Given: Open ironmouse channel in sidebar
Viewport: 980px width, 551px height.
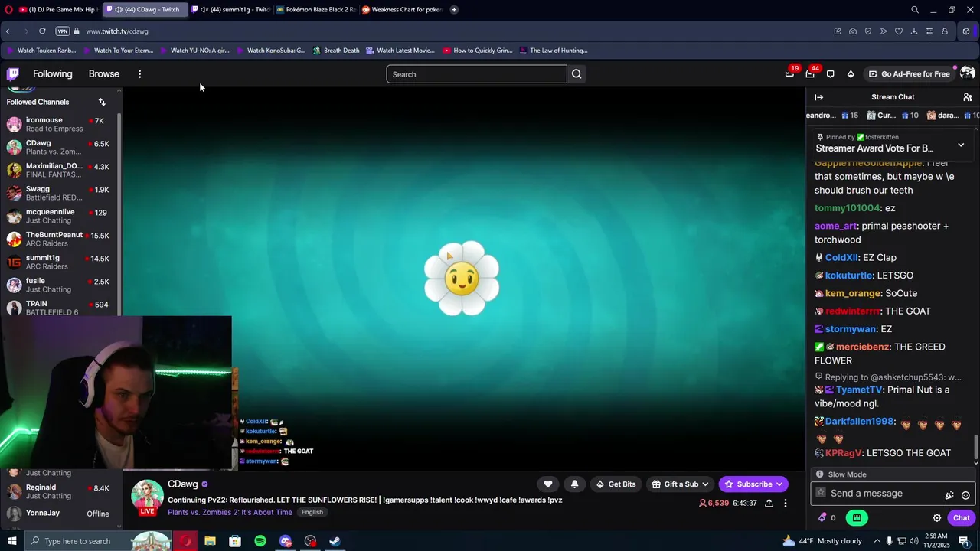Looking at the screenshot, I should point(60,124).
